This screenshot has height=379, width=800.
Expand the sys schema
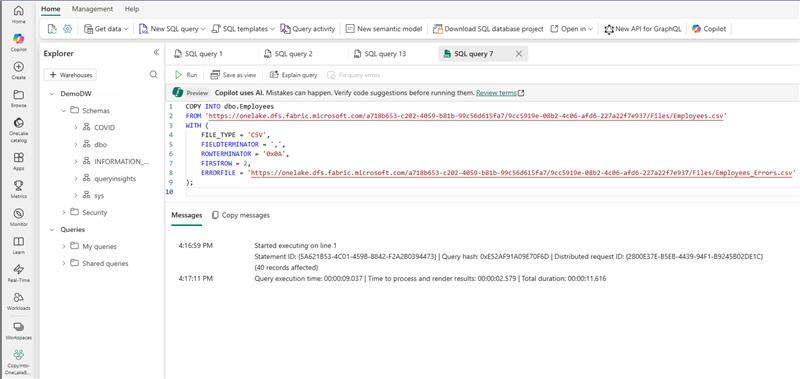pyautogui.click(x=76, y=195)
